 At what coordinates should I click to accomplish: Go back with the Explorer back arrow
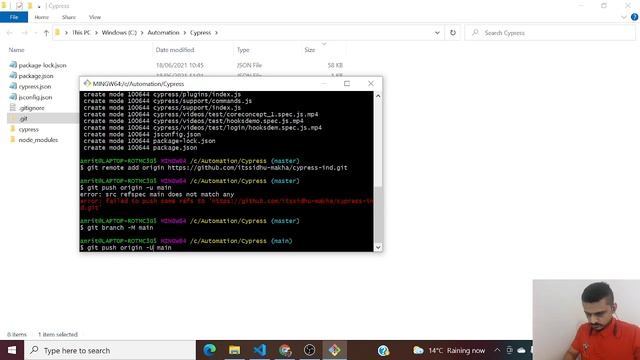[10, 33]
